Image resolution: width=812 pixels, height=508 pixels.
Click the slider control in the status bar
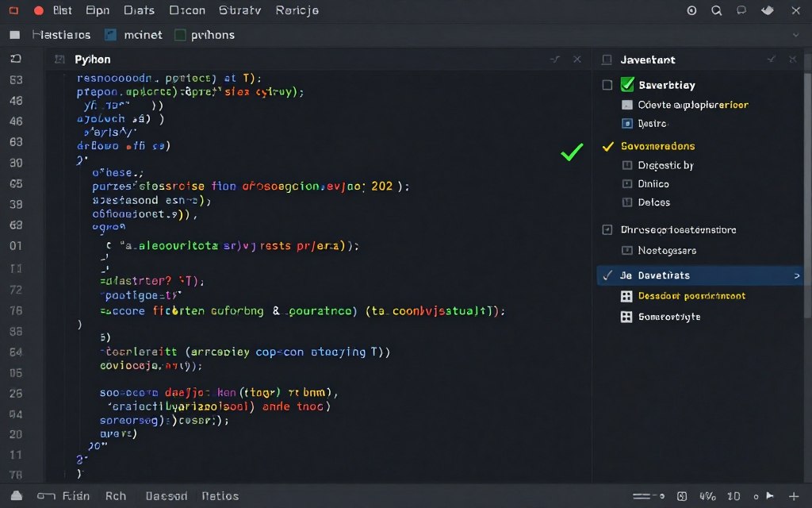(x=649, y=496)
